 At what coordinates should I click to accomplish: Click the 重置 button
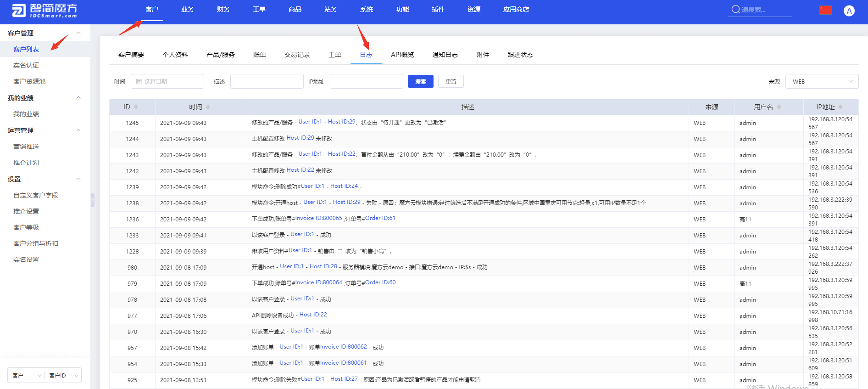coord(451,81)
